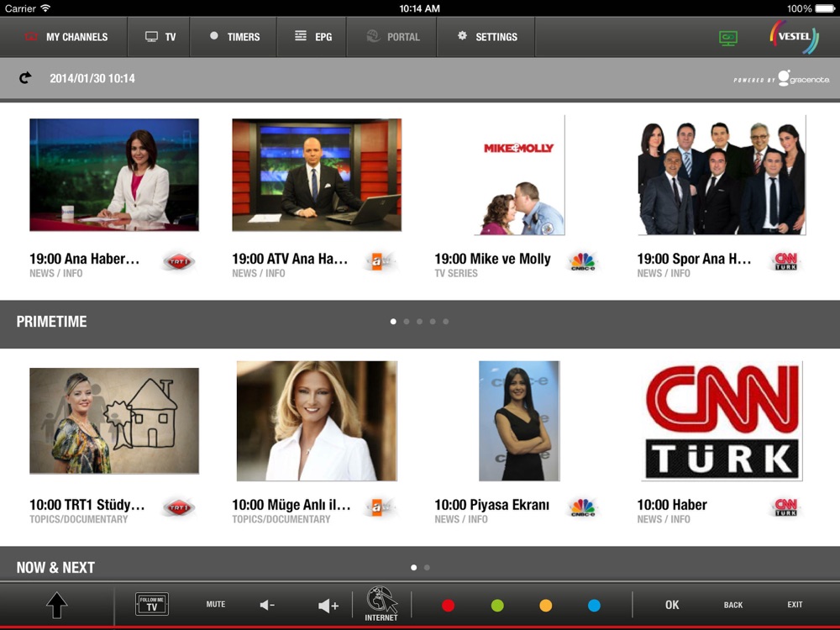This screenshot has width=840, height=630.
Task: Open the Piyasa Ekranı thumbnail
Action: 519,421
